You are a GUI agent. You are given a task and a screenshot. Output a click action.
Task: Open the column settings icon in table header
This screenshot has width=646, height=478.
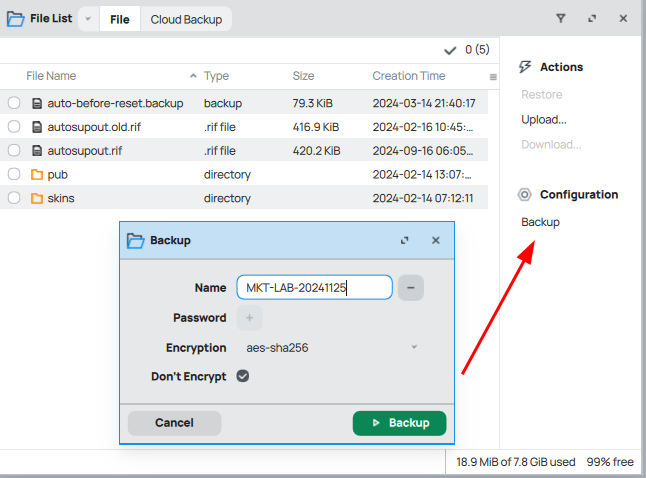tap(493, 77)
